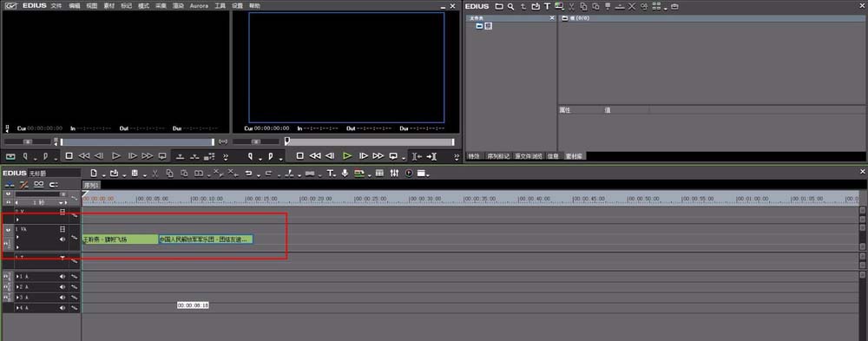Open the 工具 (Tools) menu
This screenshot has width=868, height=341.
tap(220, 5)
